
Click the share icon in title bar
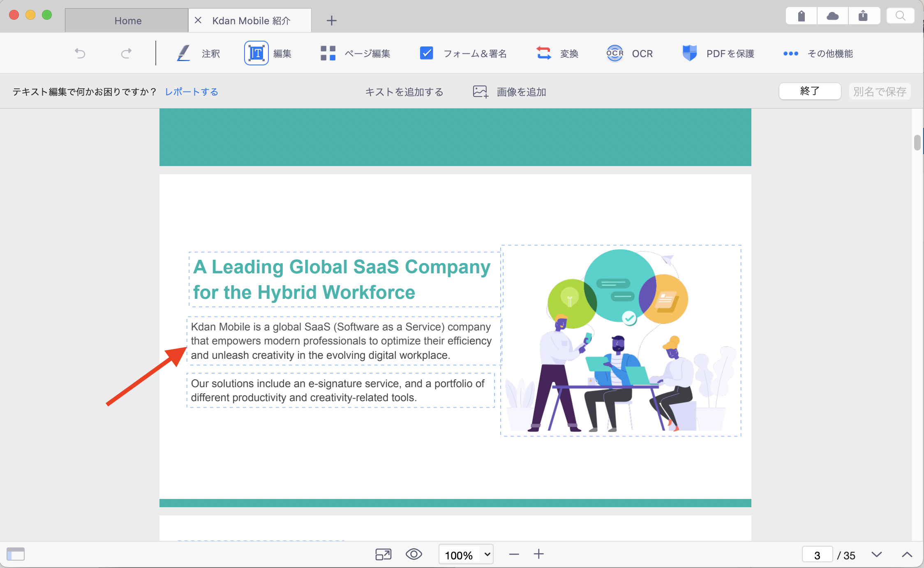pyautogui.click(x=863, y=16)
